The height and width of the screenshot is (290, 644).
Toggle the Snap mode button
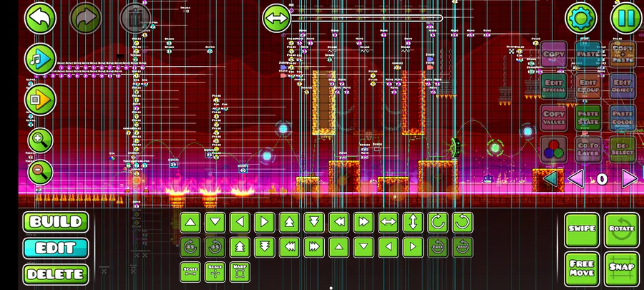[x=621, y=269]
